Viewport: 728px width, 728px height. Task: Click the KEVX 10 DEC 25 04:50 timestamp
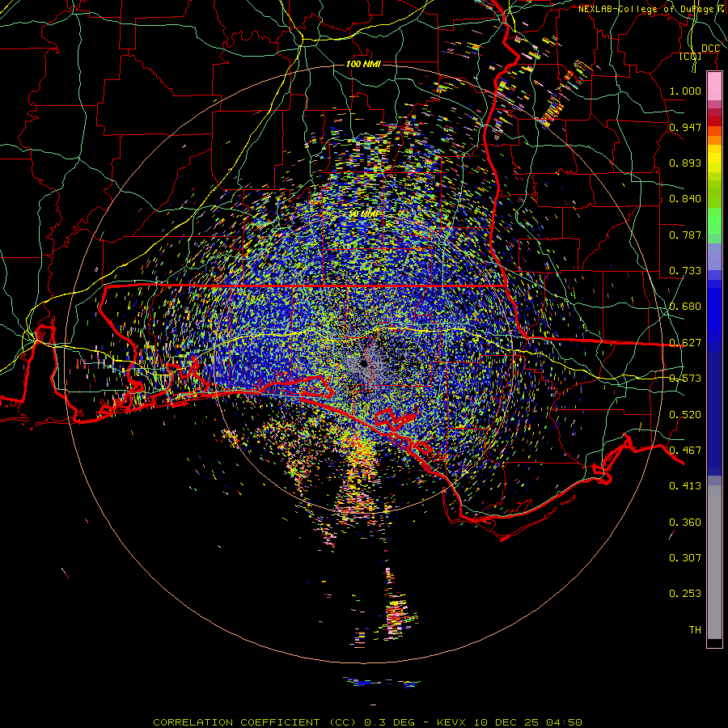(x=510, y=722)
